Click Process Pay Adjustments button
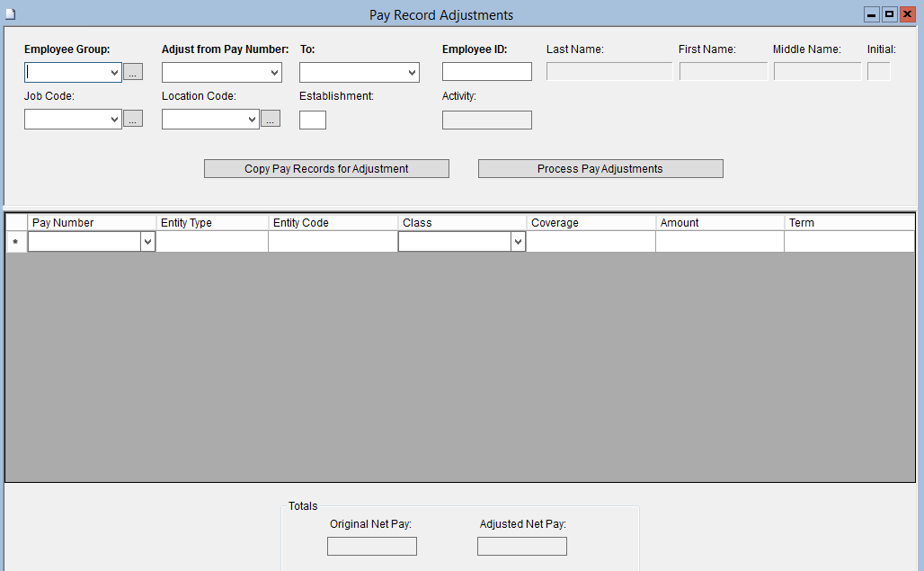Image resolution: width=924 pixels, height=571 pixels. [600, 169]
